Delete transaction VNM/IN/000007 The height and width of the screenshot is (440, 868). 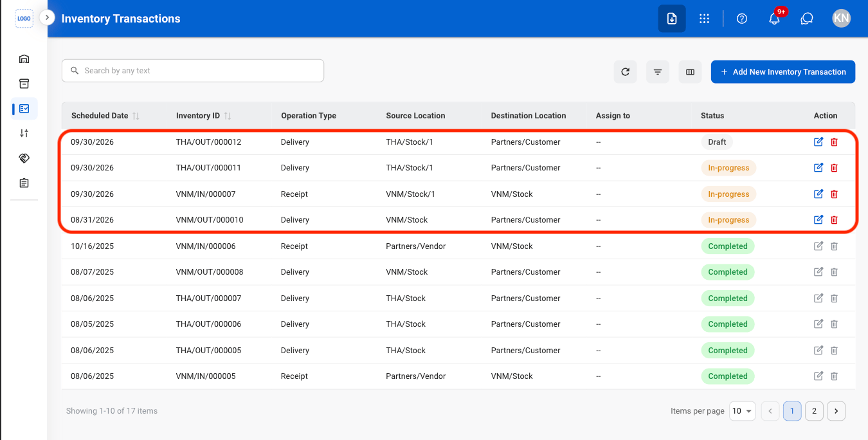[834, 194]
